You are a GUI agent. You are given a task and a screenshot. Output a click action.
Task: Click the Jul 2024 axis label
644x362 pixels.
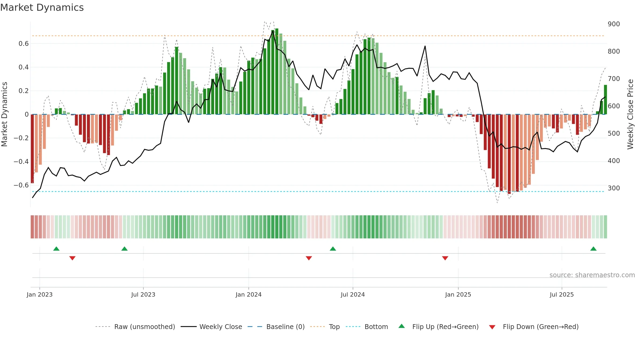pos(353,294)
